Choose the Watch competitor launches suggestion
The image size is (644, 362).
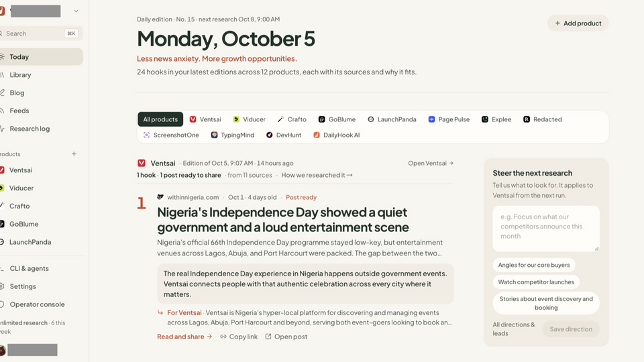coord(536,282)
